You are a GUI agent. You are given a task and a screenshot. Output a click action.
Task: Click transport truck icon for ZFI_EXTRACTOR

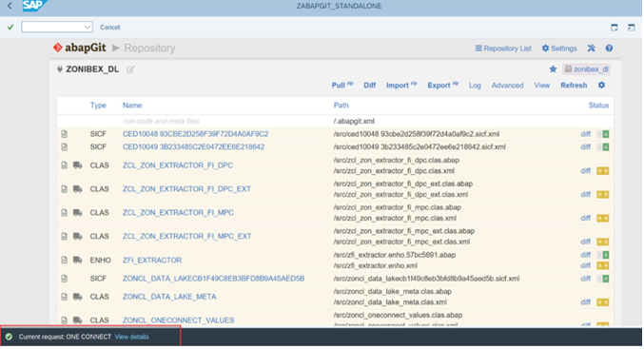78,261
